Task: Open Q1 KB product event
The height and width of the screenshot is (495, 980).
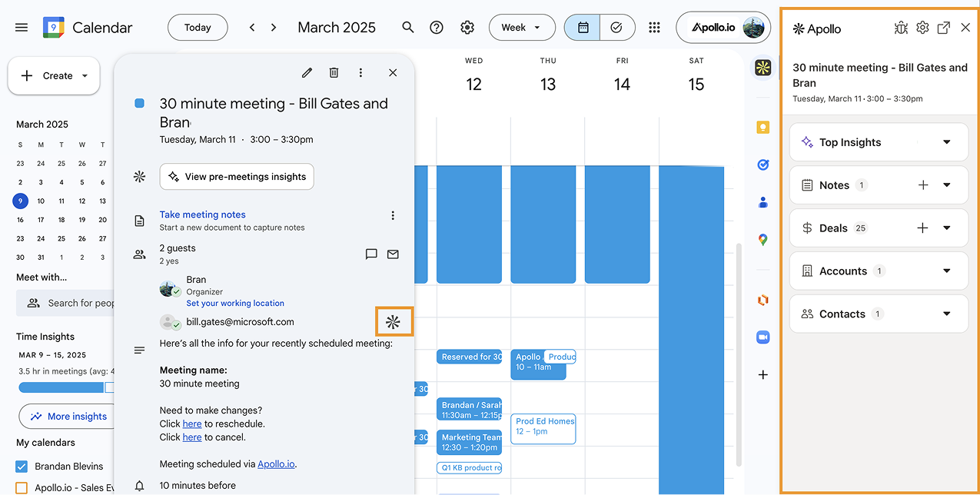Action: coord(469,468)
